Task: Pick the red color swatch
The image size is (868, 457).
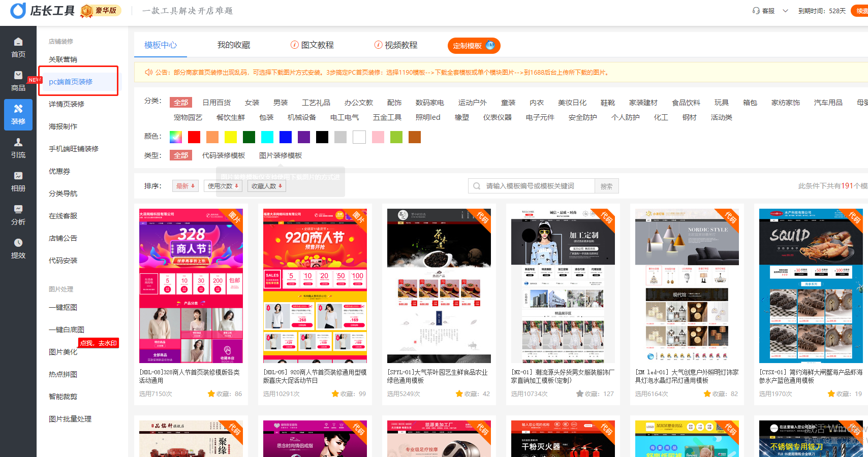Action: [194, 137]
